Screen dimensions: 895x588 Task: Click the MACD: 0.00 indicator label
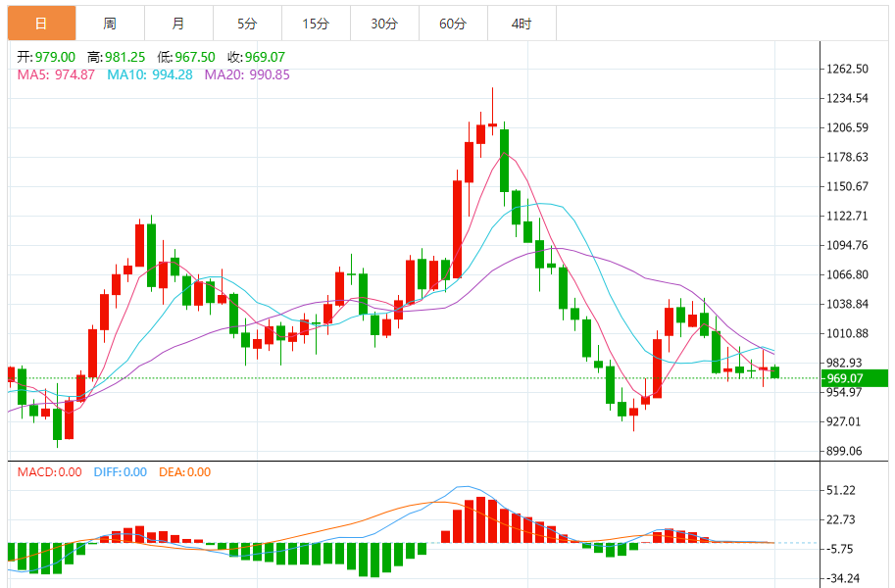tap(50, 472)
